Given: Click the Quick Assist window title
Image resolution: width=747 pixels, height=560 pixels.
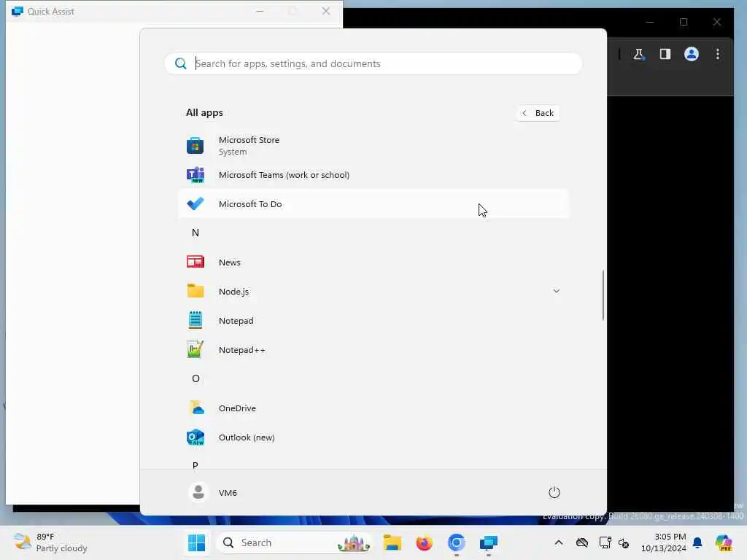Looking at the screenshot, I should 50,12.
